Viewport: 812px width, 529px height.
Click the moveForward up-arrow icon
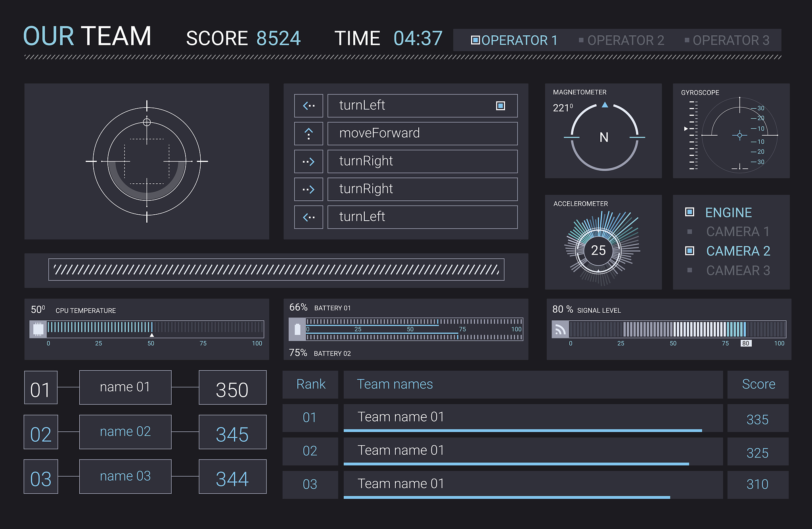pyautogui.click(x=308, y=133)
